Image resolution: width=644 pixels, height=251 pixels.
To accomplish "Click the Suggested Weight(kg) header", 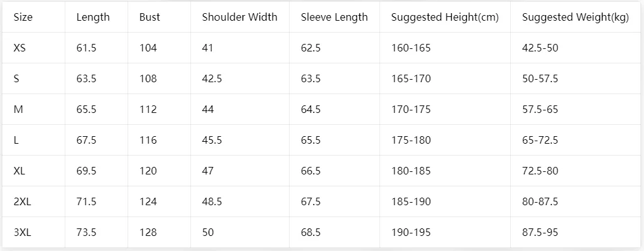I will pos(576,17).
